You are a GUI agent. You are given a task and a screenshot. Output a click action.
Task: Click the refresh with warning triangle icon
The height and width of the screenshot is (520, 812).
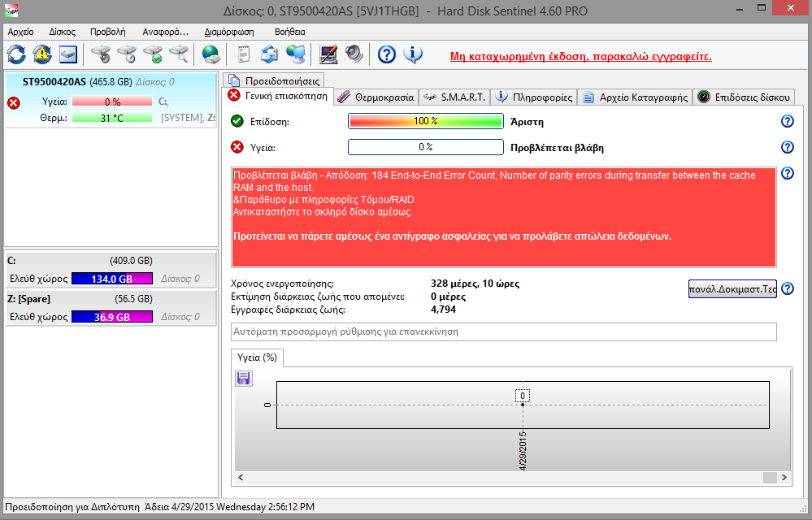(42, 54)
